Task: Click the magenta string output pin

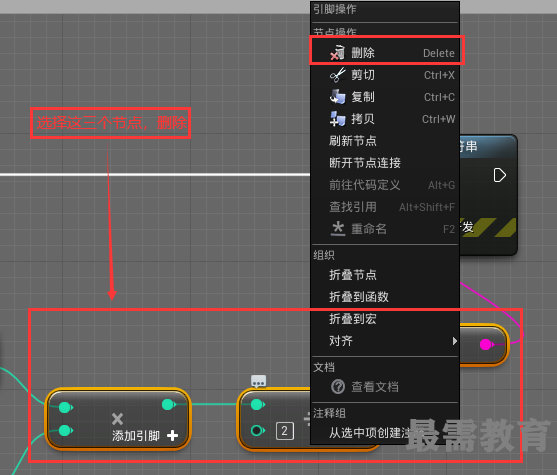Action: click(x=486, y=344)
